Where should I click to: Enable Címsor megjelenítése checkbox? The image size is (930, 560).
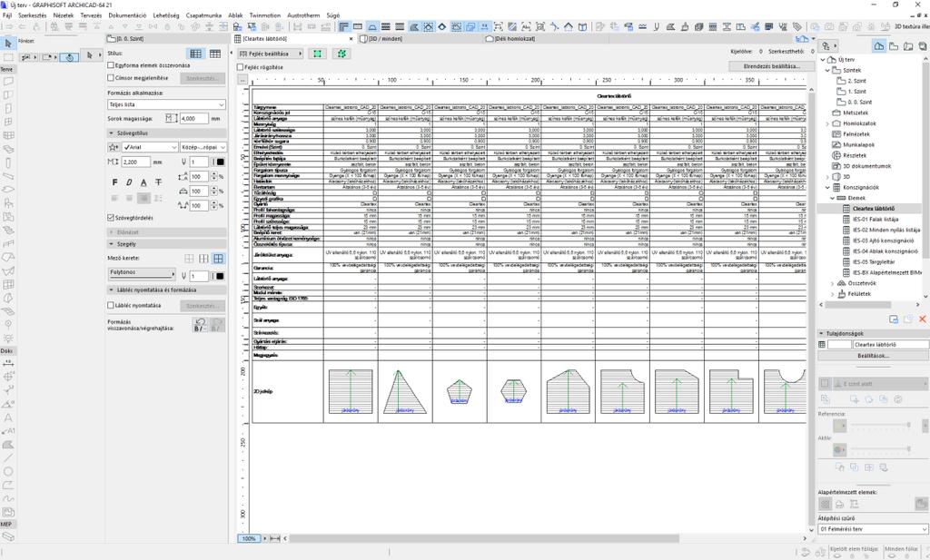tap(110, 78)
